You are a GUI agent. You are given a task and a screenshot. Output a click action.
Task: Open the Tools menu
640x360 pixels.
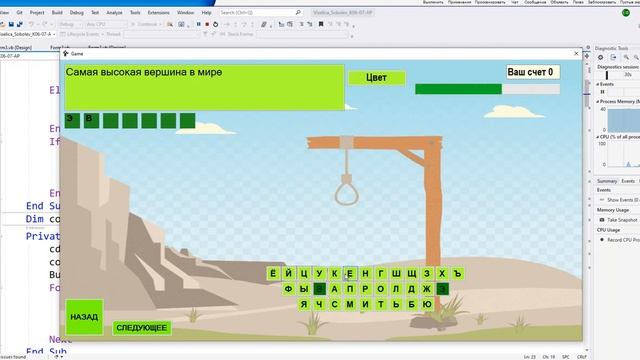click(x=135, y=13)
